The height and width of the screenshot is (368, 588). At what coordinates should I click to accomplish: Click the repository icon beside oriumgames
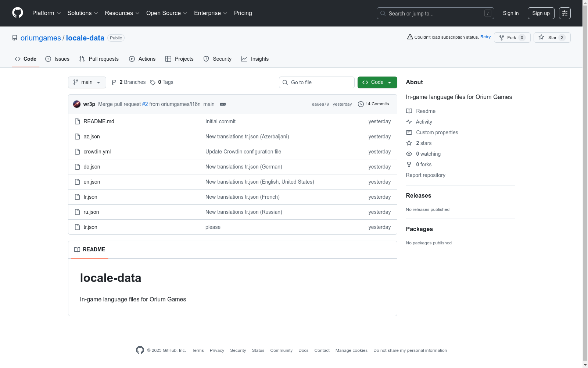[15, 38]
